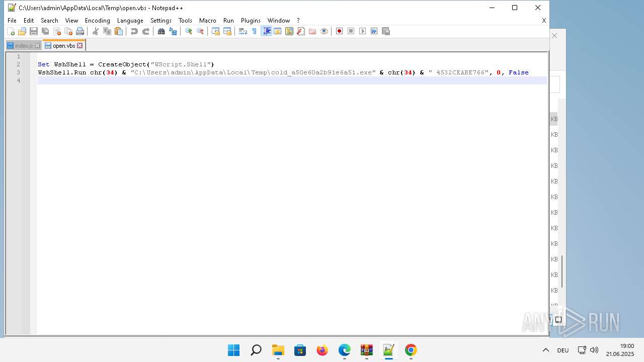Open the View menu
The width and height of the screenshot is (644, 362).
pyautogui.click(x=71, y=21)
